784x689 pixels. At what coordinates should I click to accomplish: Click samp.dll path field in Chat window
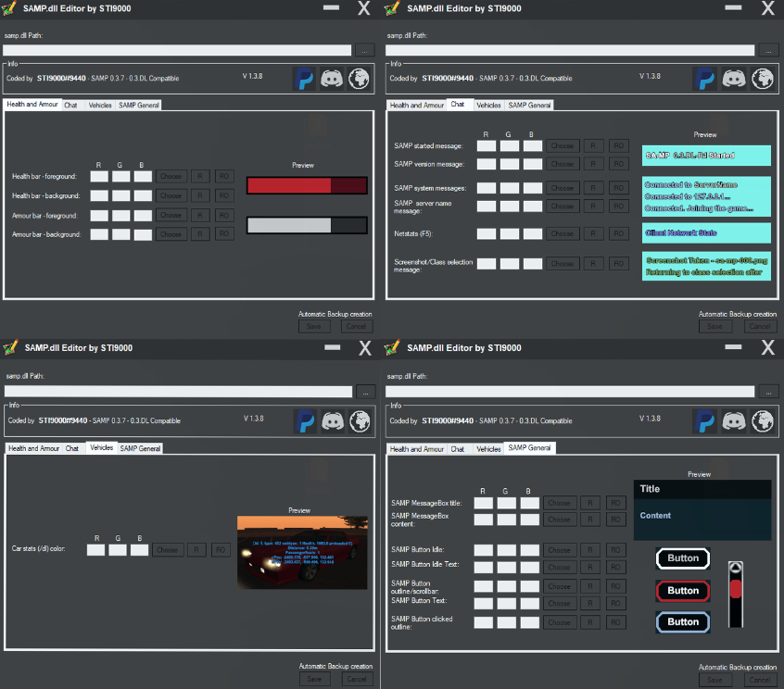click(x=570, y=50)
